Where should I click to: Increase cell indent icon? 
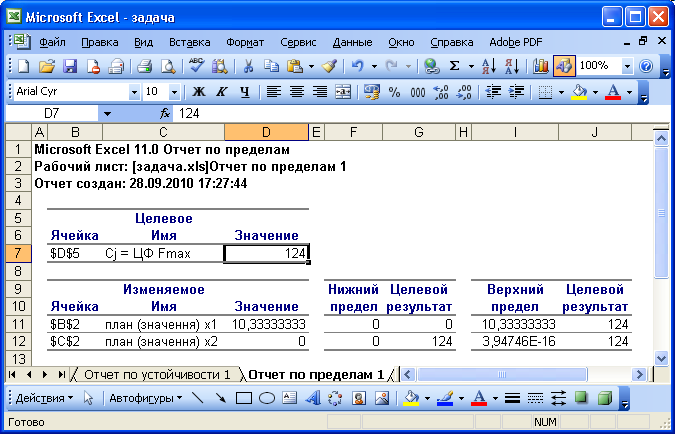coord(516,92)
